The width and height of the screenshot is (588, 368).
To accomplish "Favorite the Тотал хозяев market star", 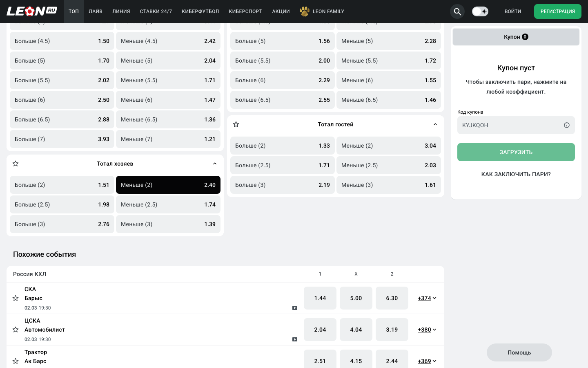I will point(16,164).
